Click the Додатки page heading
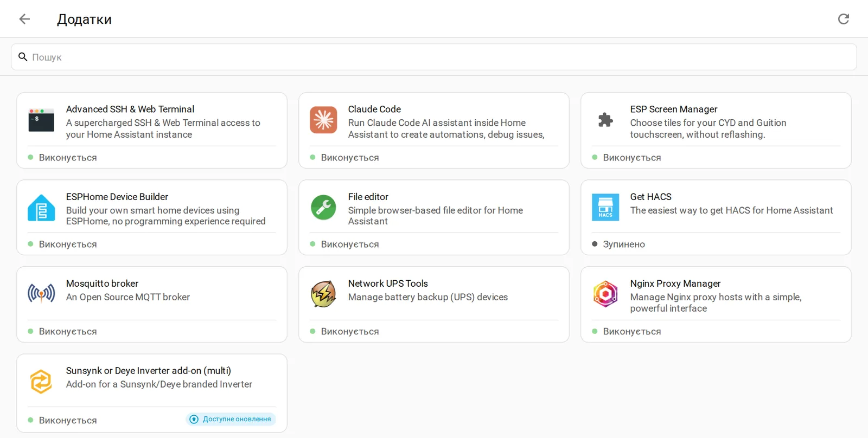Image resolution: width=868 pixels, height=438 pixels. pyautogui.click(x=84, y=20)
